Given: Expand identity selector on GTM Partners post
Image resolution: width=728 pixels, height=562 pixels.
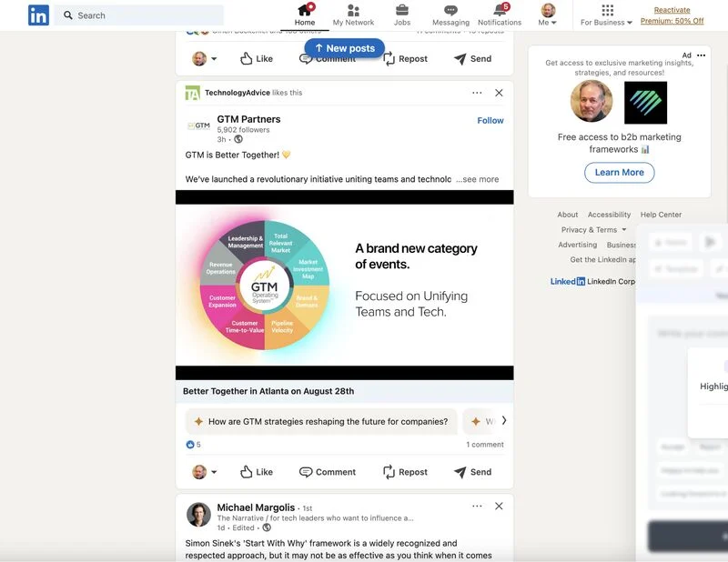Looking at the screenshot, I should tap(204, 472).
